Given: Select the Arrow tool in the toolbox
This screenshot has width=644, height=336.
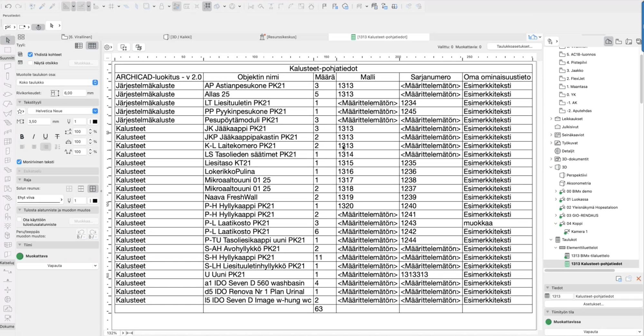Looking at the screenshot, I should tap(8, 40).
